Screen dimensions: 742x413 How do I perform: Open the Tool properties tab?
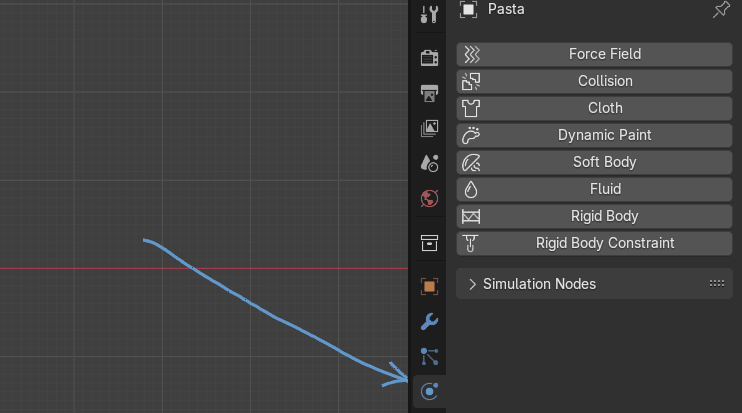[429, 14]
